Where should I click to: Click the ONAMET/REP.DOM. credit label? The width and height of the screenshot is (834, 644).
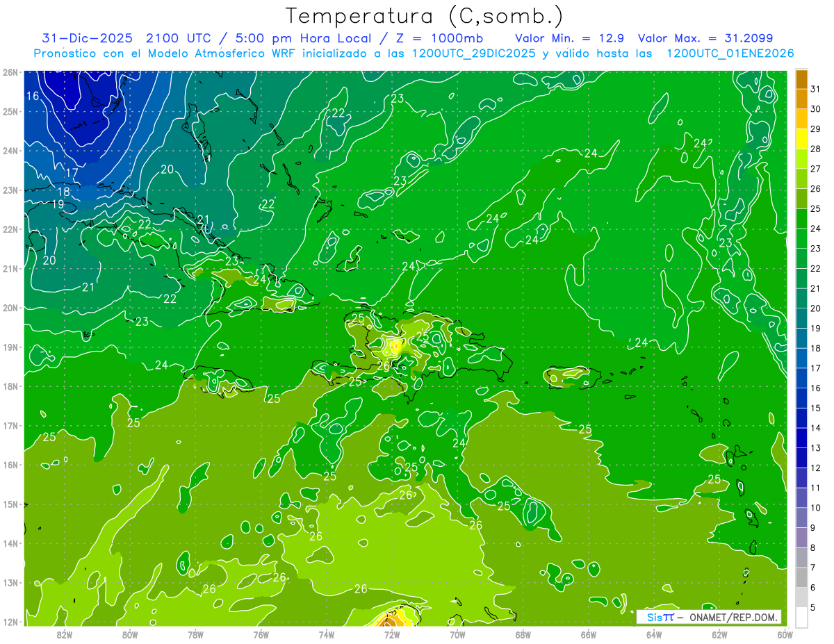tap(732, 617)
